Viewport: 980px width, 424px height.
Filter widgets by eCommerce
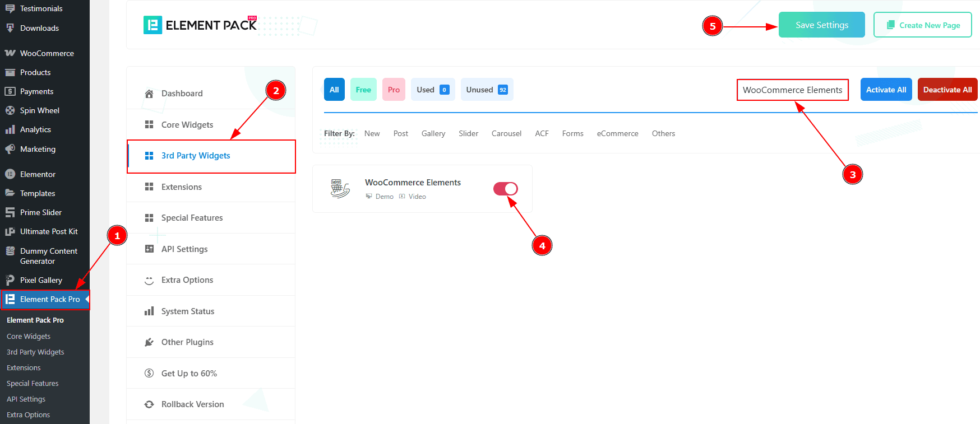pos(617,133)
